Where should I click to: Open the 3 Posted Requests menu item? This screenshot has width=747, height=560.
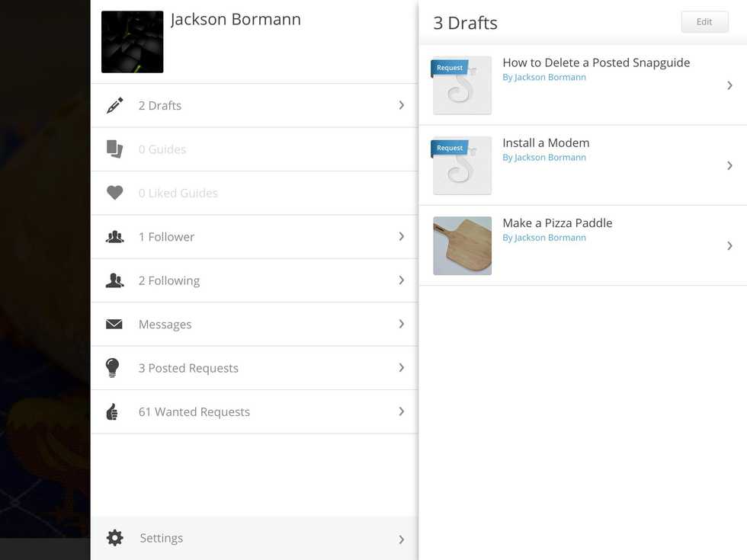pyautogui.click(x=188, y=368)
